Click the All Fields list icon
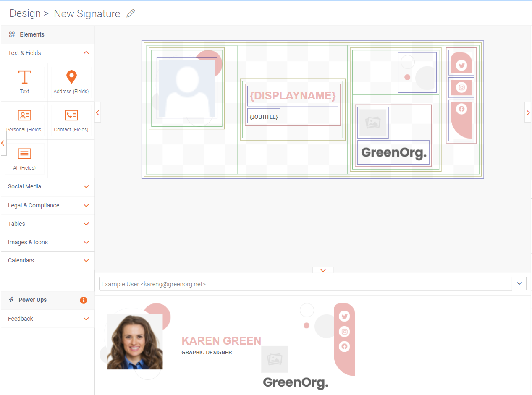This screenshot has width=532, height=395. pyautogui.click(x=24, y=154)
